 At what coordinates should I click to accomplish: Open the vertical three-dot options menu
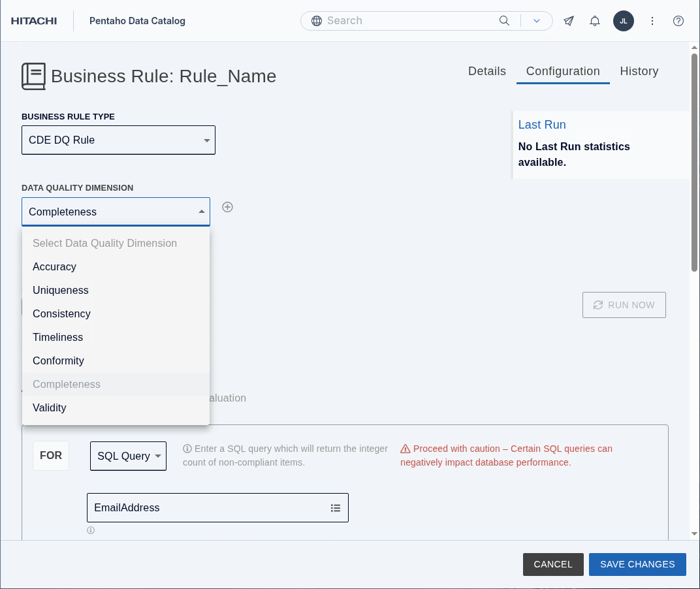[652, 21]
